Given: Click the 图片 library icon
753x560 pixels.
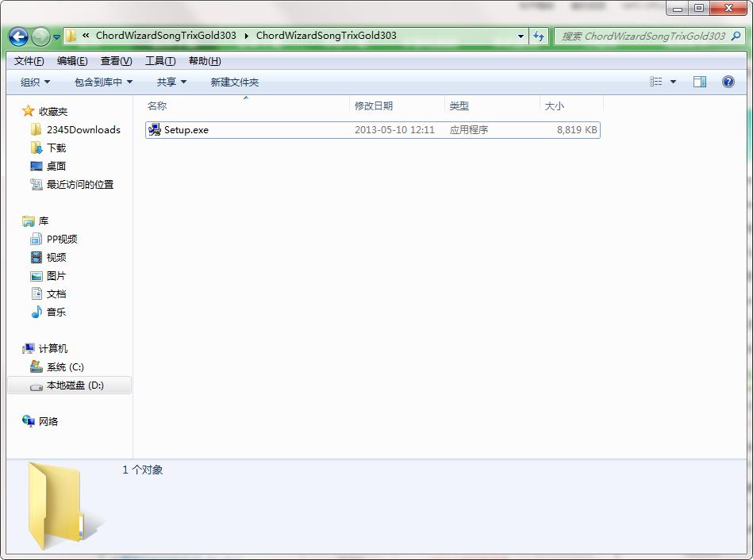Looking at the screenshot, I should pyautogui.click(x=36, y=276).
